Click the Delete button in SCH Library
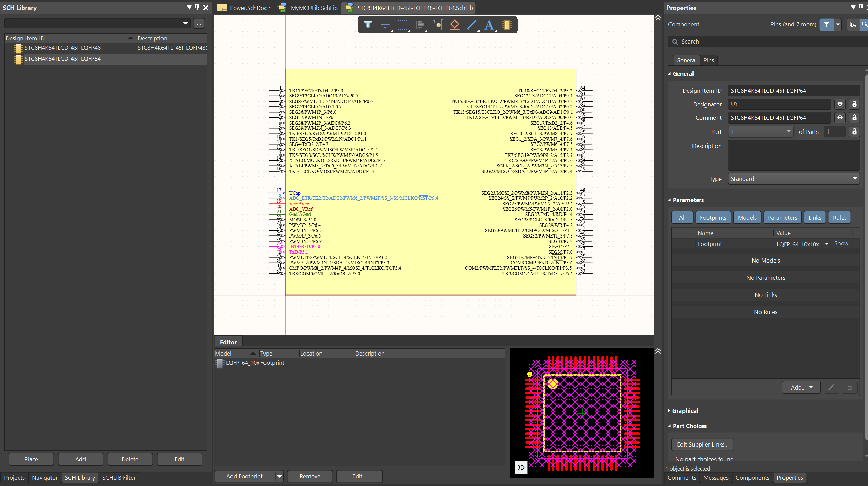868x486 pixels. (130, 459)
